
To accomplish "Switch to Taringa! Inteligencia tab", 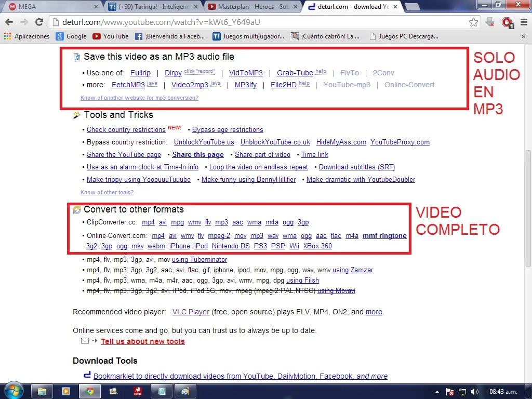I will click(x=153, y=6).
